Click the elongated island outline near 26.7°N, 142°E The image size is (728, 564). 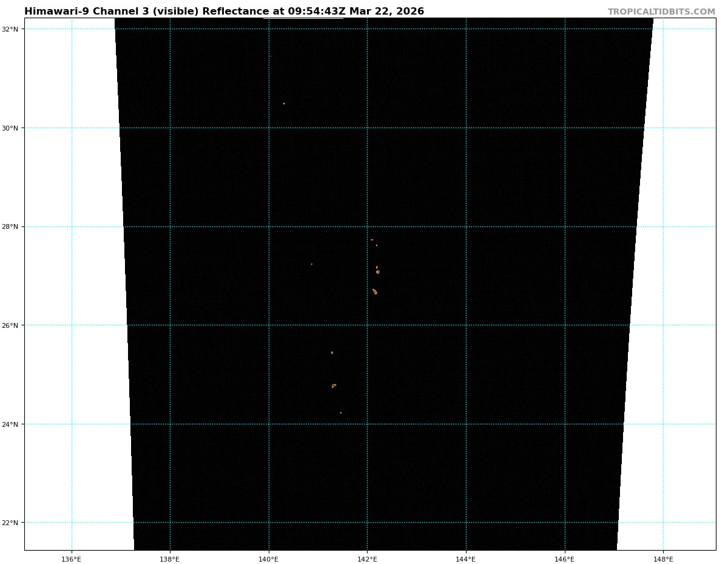coord(375,291)
